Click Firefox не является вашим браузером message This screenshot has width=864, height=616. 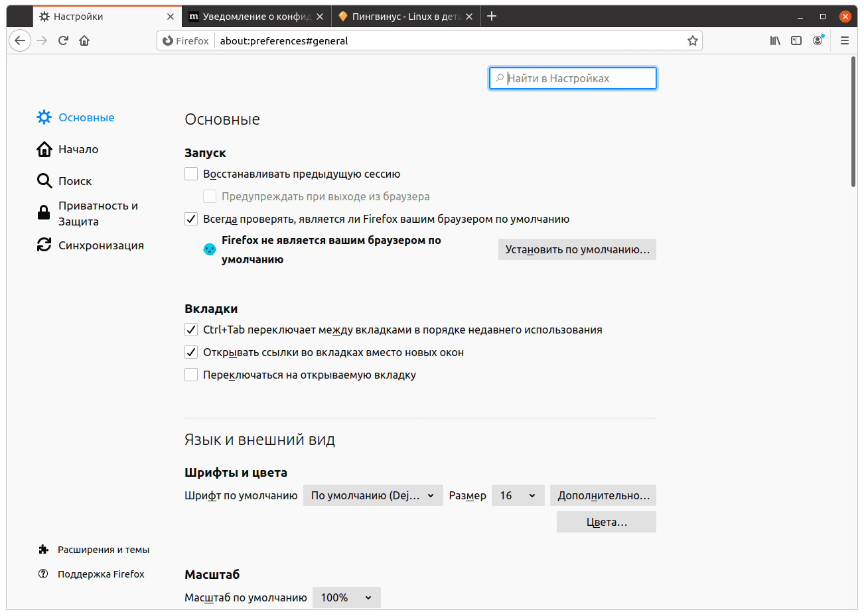click(331, 249)
